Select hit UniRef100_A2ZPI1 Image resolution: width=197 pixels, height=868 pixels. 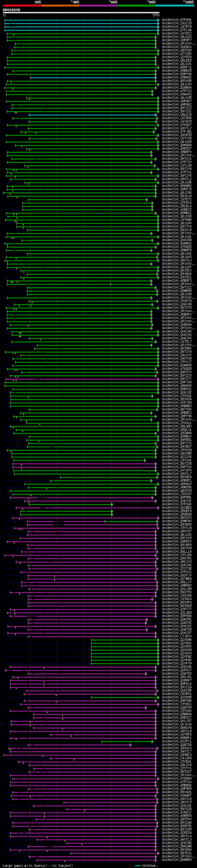pyautogui.click(x=177, y=741)
